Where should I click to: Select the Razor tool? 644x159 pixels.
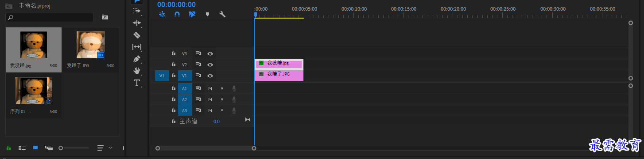click(x=137, y=35)
